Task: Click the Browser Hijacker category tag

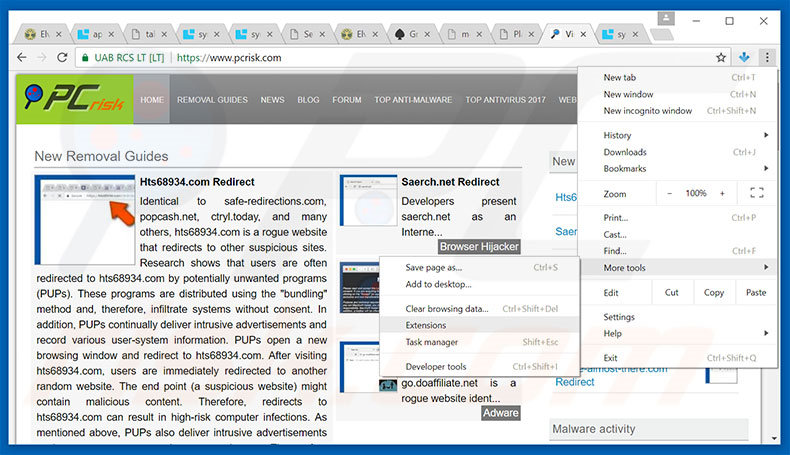Action: pyautogui.click(x=479, y=246)
